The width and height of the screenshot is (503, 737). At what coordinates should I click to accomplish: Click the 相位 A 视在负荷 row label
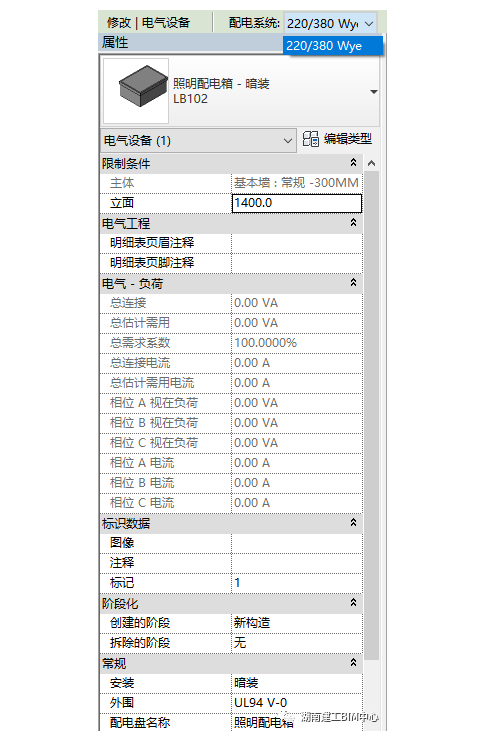(x=154, y=403)
